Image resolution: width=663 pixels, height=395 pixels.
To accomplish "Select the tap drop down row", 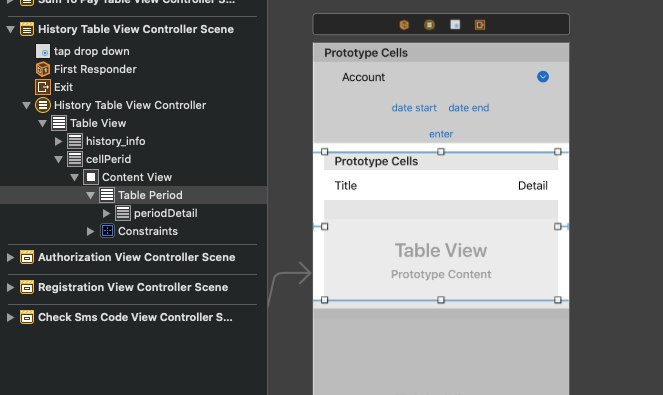I will click(134, 51).
